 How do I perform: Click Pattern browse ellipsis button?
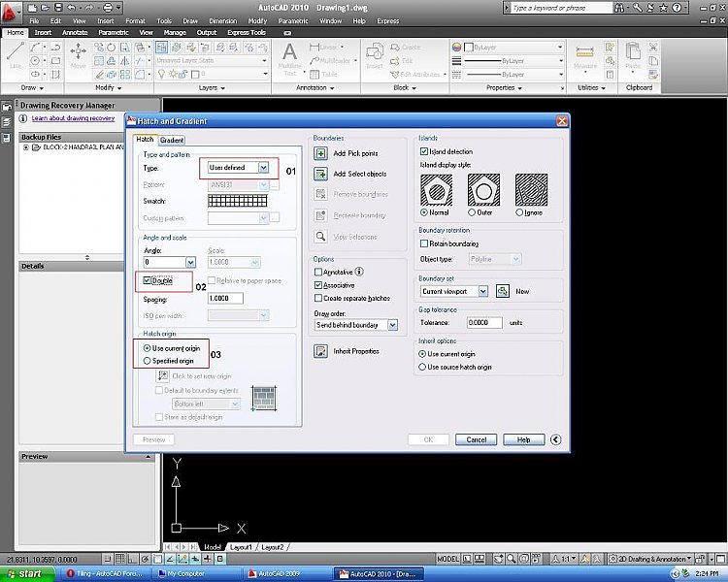[x=275, y=185]
